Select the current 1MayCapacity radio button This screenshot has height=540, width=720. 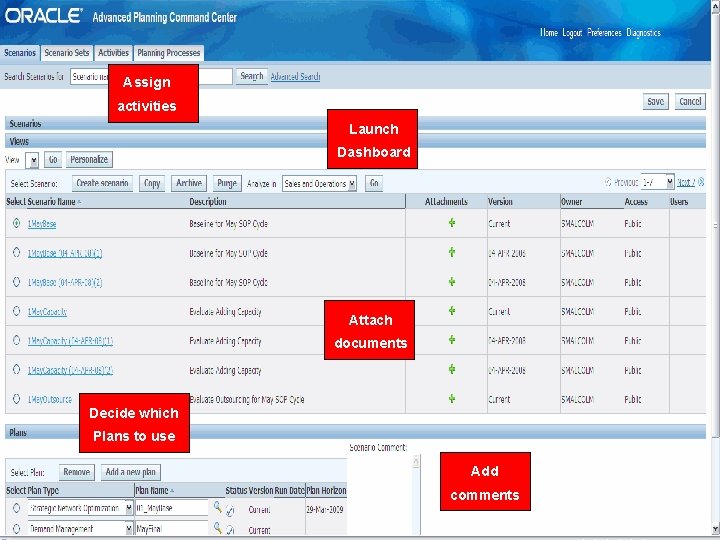tap(17, 311)
